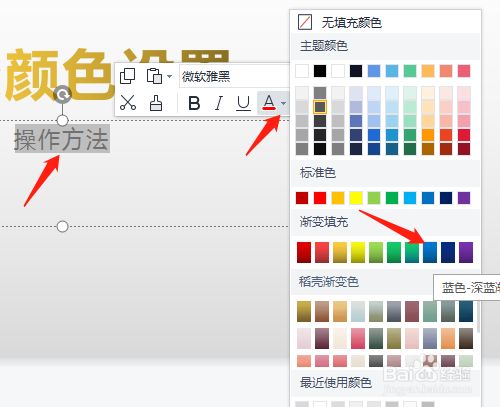Pick the orange-gold standard color
The width and height of the screenshot is (500, 407).
click(x=338, y=198)
